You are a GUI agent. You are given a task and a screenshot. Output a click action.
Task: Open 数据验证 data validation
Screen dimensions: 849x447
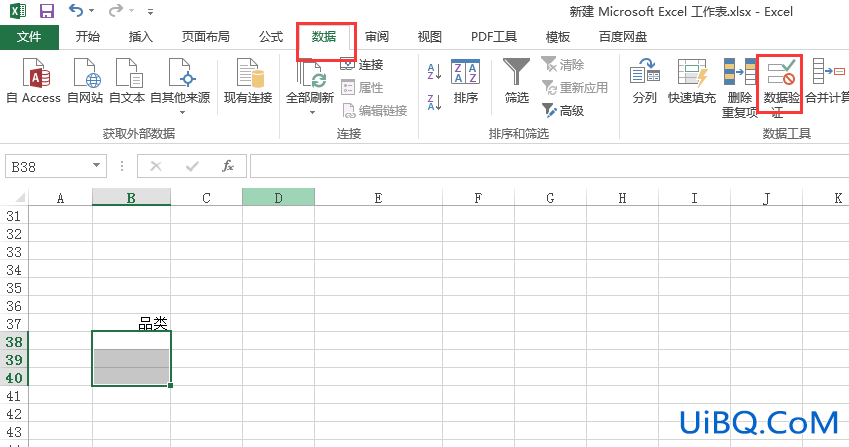point(780,87)
